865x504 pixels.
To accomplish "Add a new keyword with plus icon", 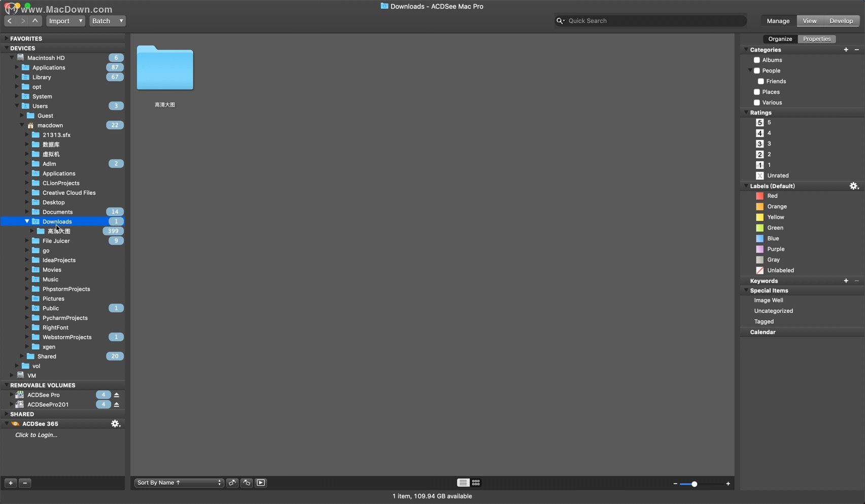I will coord(846,281).
